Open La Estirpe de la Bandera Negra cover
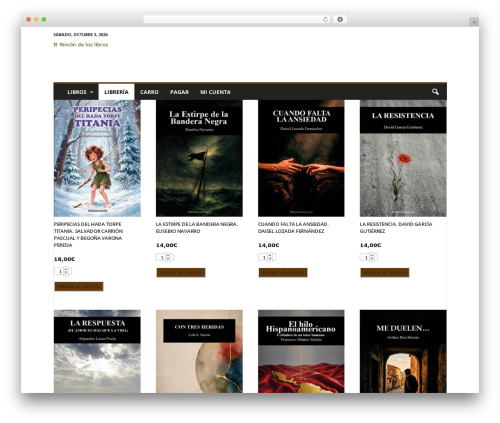The width and height of the screenshot is (500, 423). (199, 158)
